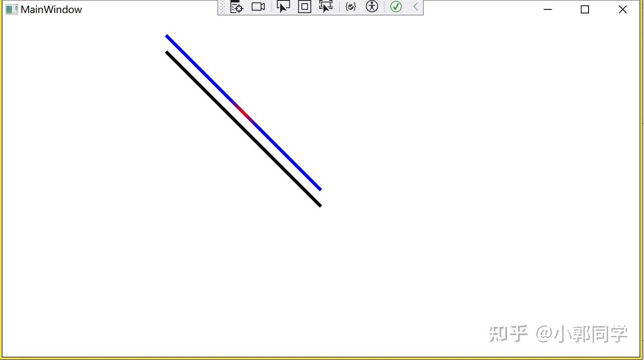Click the empty white canvas area

[x=447, y=246]
